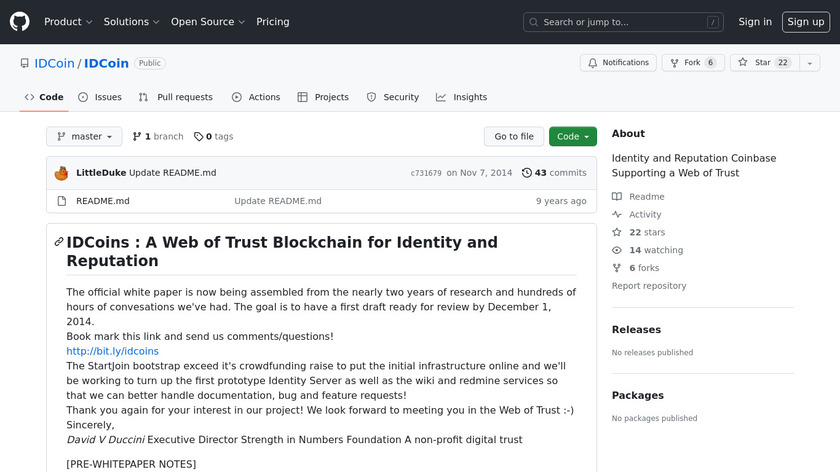
Task: Follow the bit.ly/idcoins link
Action: point(112,351)
